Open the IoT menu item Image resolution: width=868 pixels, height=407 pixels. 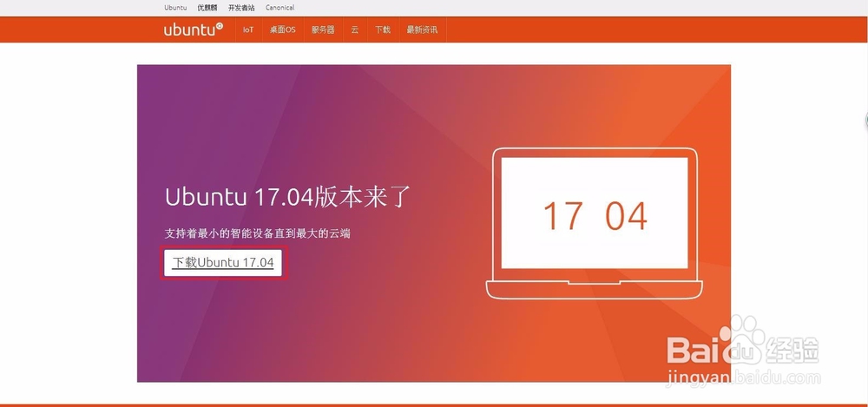click(x=248, y=30)
